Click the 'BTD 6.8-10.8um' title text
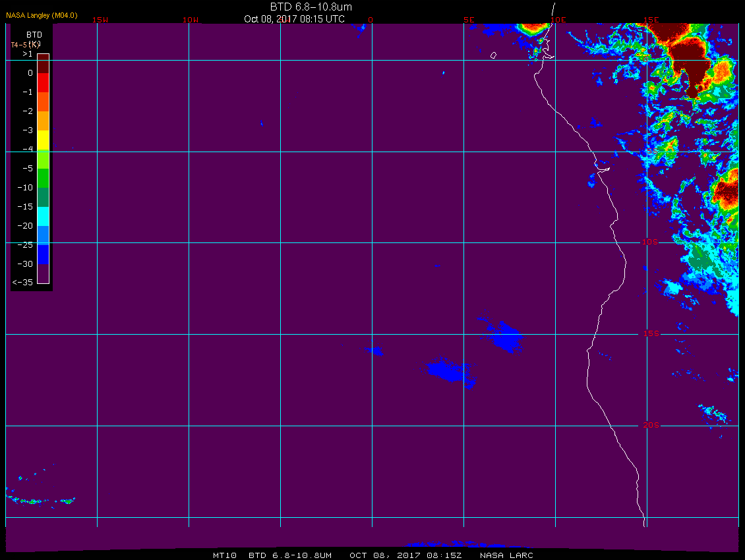Screen dimensions: 745x560 pos(311,7)
